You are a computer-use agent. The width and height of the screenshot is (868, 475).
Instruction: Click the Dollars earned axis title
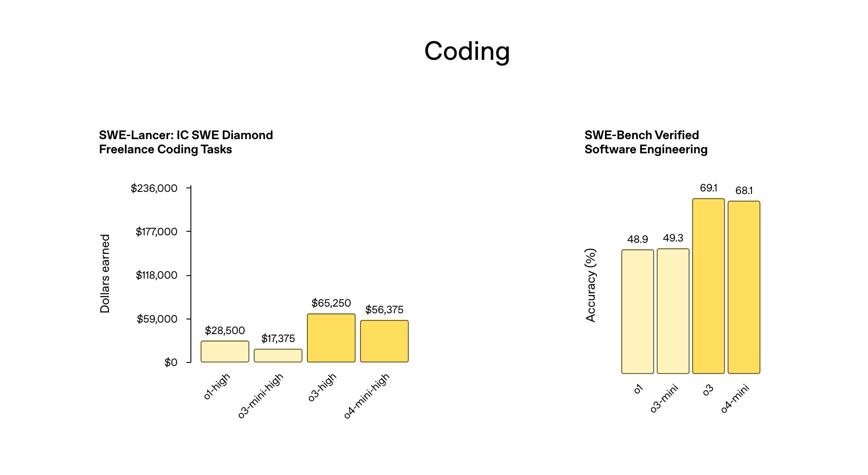coord(105,274)
